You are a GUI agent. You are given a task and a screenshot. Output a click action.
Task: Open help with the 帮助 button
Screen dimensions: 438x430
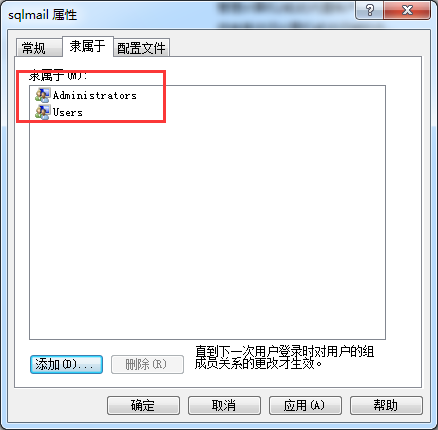pyautogui.click(x=386, y=405)
